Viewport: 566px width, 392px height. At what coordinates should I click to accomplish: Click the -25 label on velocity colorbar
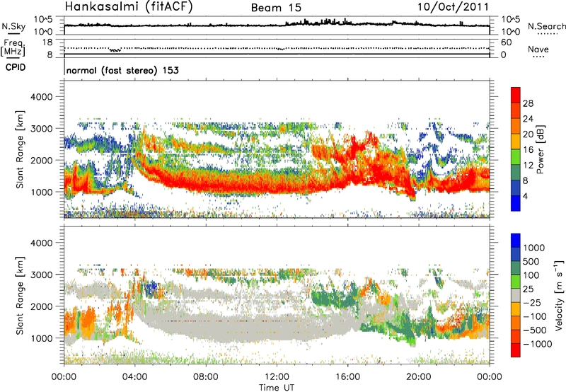tap(532, 302)
